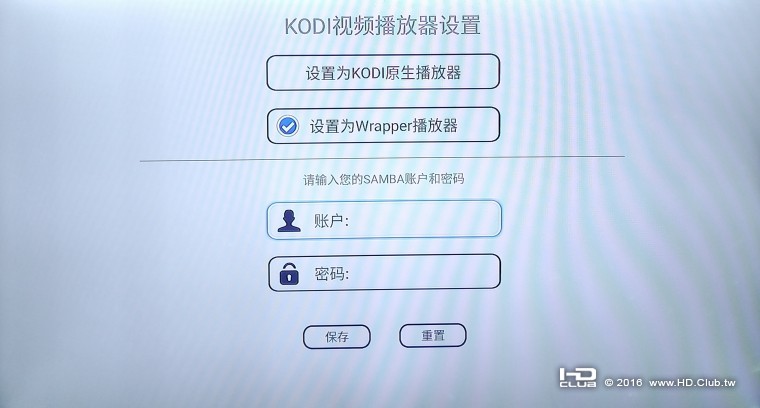Click the 账户: label text
The height and width of the screenshot is (408, 760).
331,221
